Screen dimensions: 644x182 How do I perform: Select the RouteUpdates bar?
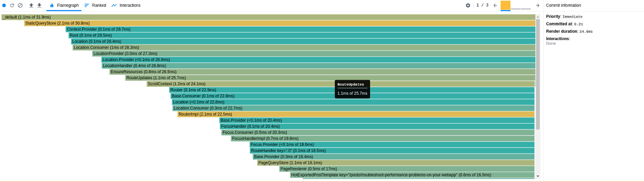(330, 77)
